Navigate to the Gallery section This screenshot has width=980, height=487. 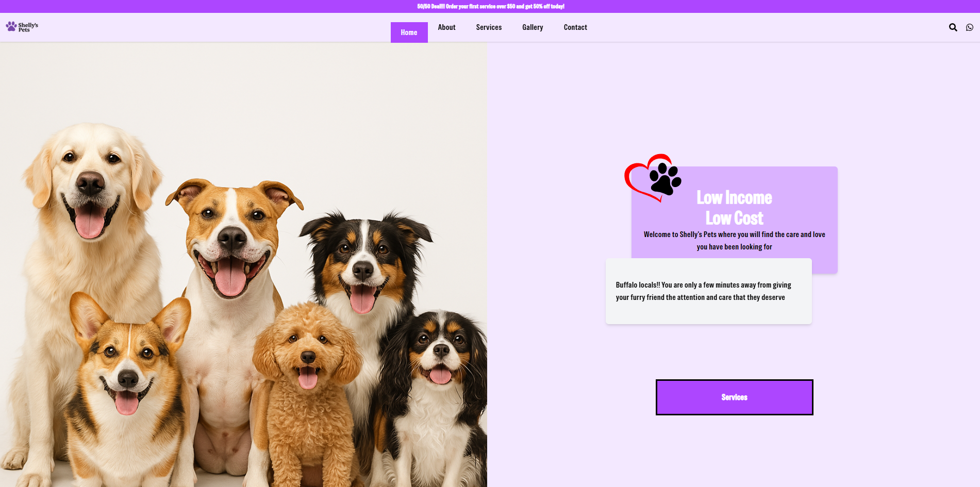[x=533, y=27]
